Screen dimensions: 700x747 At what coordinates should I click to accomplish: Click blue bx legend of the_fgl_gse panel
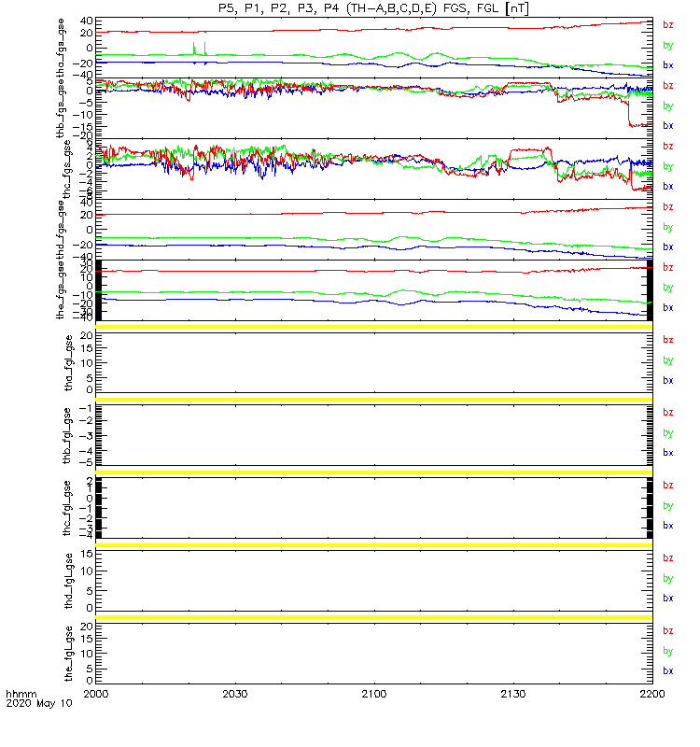pos(668,670)
